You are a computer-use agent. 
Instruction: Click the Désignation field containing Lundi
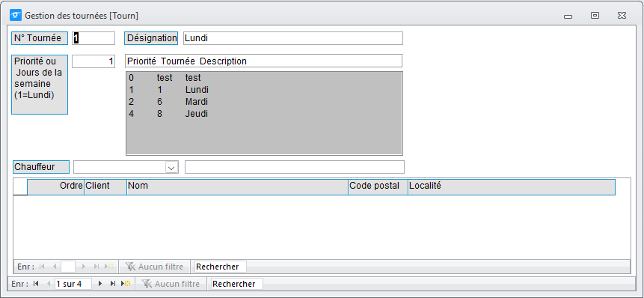(x=293, y=38)
